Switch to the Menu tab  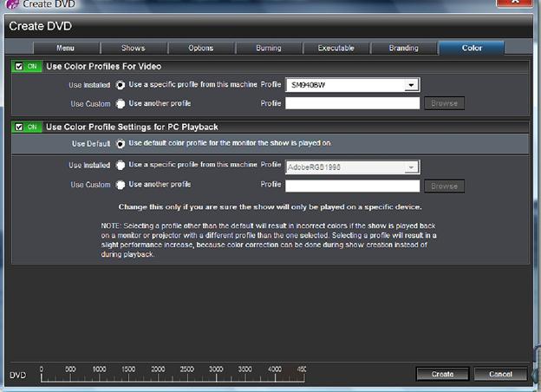pos(66,48)
